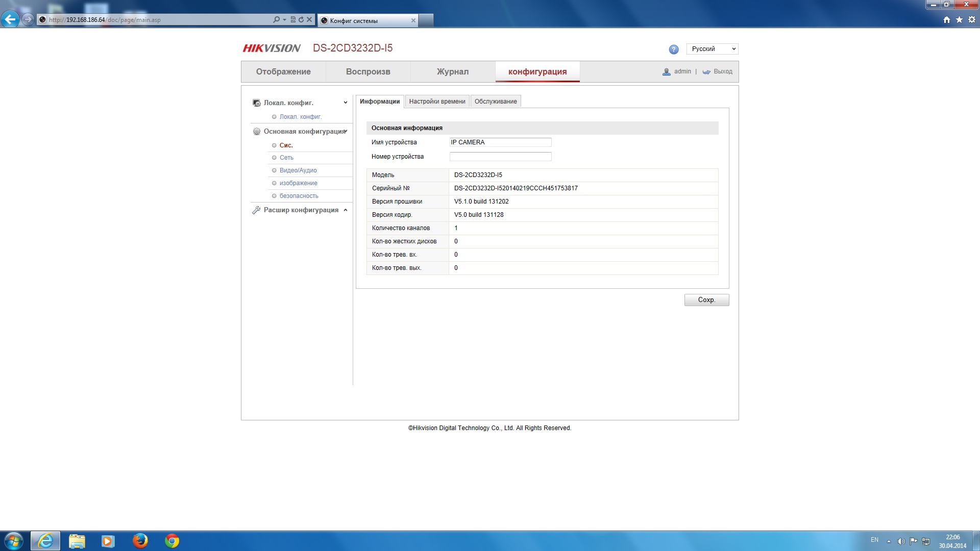The width and height of the screenshot is (980, 551).
Task: Click the address bar search magnifier
Action: [276, 20]
